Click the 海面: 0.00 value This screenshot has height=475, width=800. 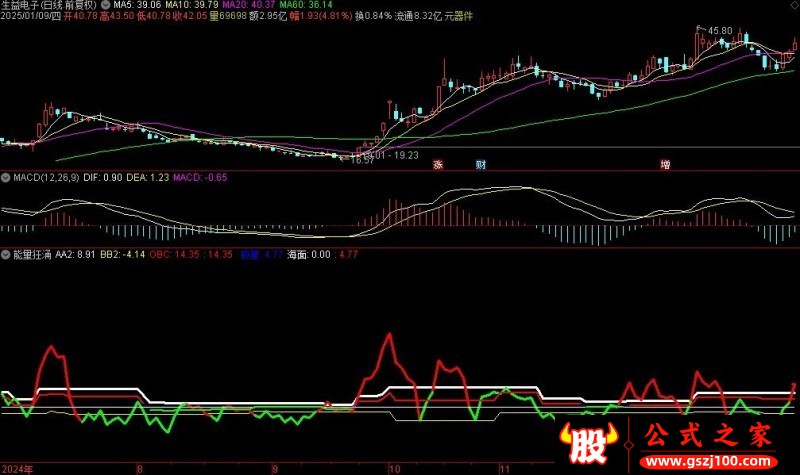pyautogui.click(x=309, y=254)
